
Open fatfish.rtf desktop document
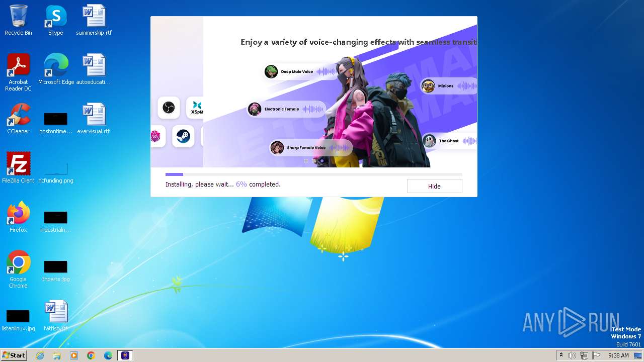point(56,316)
